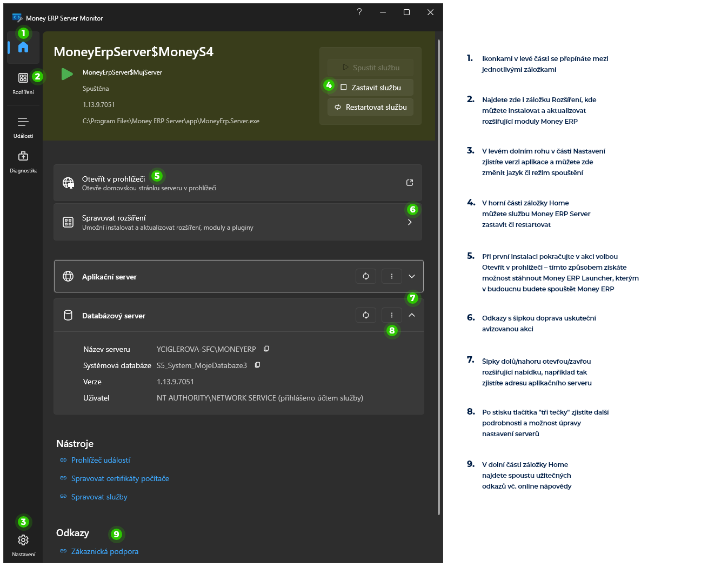Stop the service with Zastavit službu
Image resolution: width=728 pixels, height=567 pixels.
(x=370, y=88)
